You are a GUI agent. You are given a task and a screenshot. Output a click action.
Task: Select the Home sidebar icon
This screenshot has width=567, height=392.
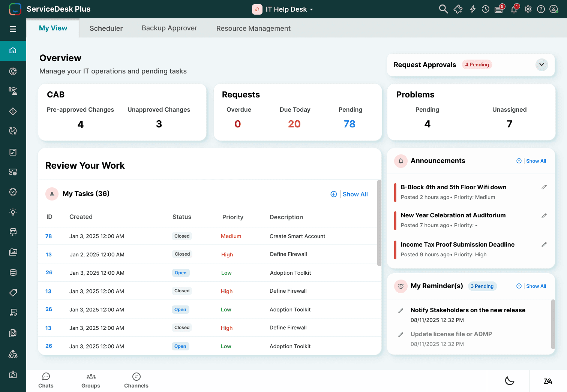[13, 51]
